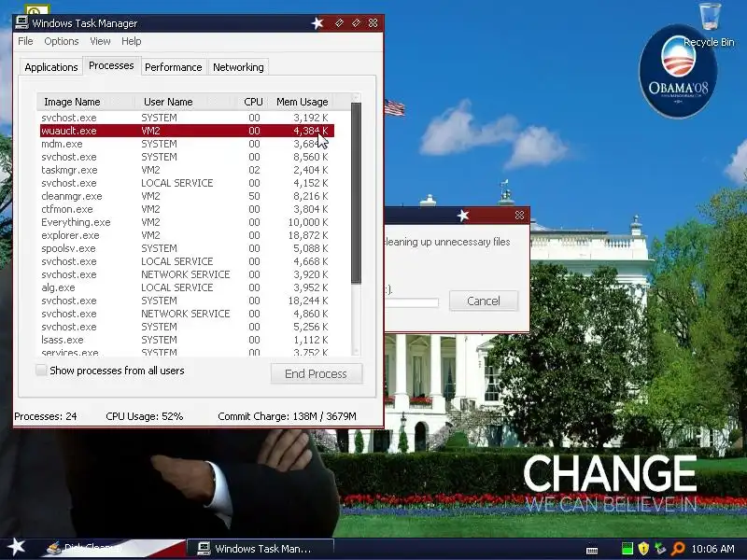
Task: Select svchost.exe row using 18,244 K memory
Action: (x=187, y=301)
